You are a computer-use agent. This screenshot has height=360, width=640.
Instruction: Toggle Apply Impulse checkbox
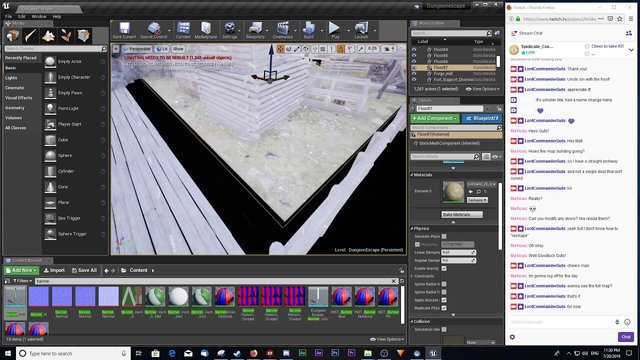(x=444, y=300)
